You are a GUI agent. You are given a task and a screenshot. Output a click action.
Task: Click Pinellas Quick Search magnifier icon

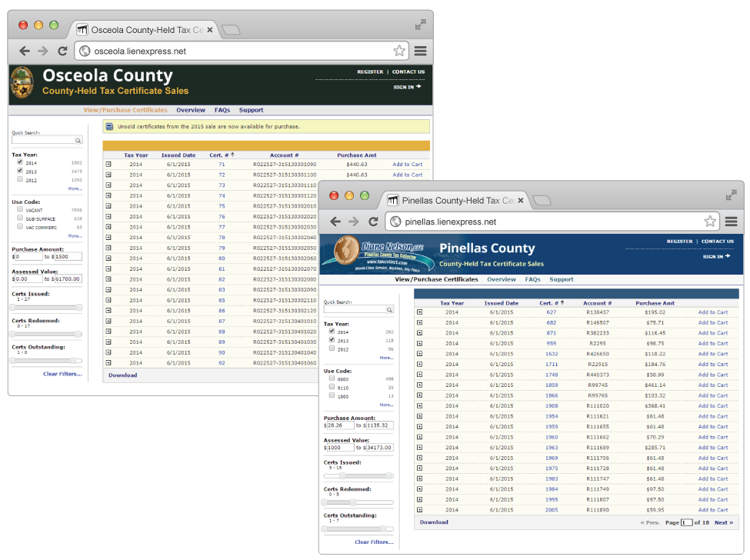390,310
